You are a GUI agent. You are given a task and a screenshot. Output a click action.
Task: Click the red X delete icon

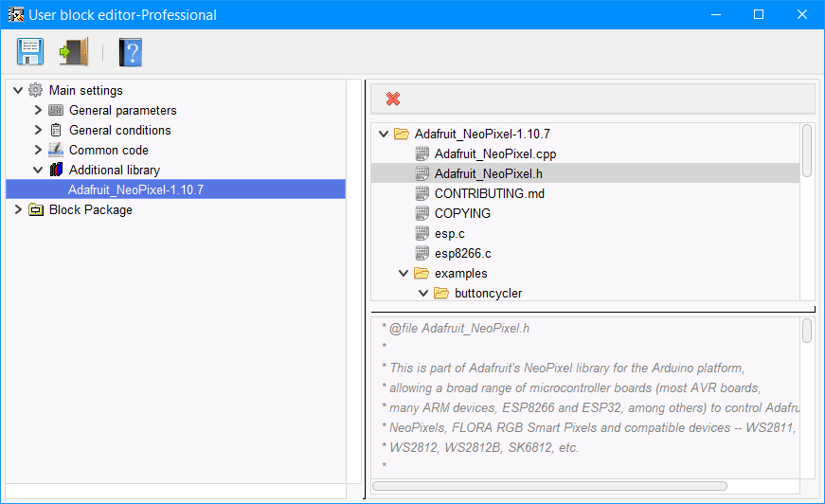point(393,99)
